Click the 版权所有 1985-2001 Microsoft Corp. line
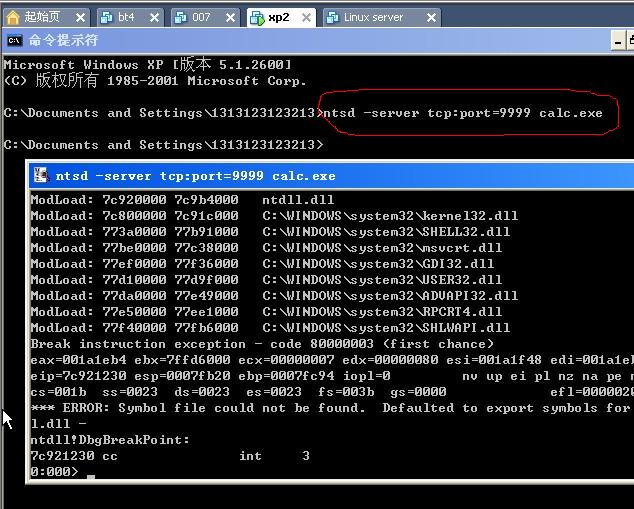 click(154, 81)
